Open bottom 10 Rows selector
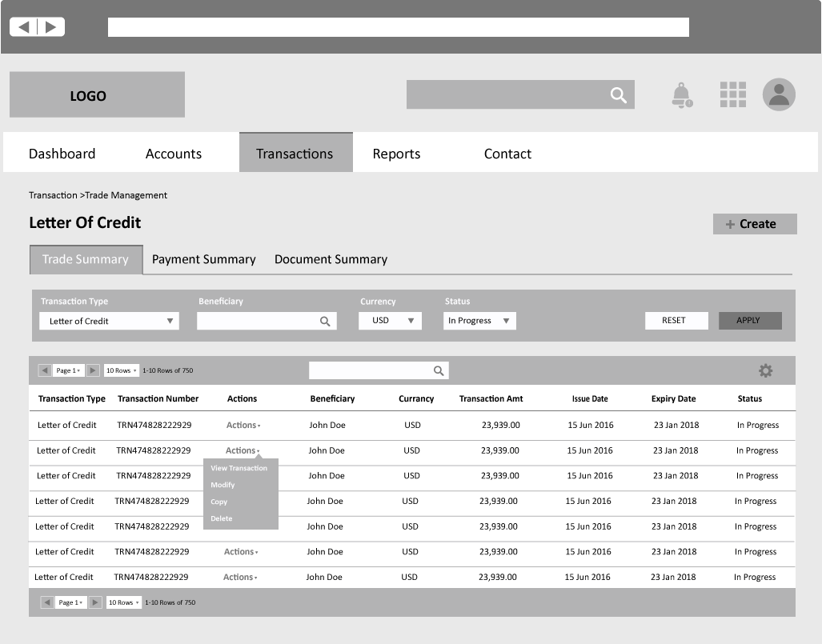The image size is (822, 644). click(x=124, y=602)
